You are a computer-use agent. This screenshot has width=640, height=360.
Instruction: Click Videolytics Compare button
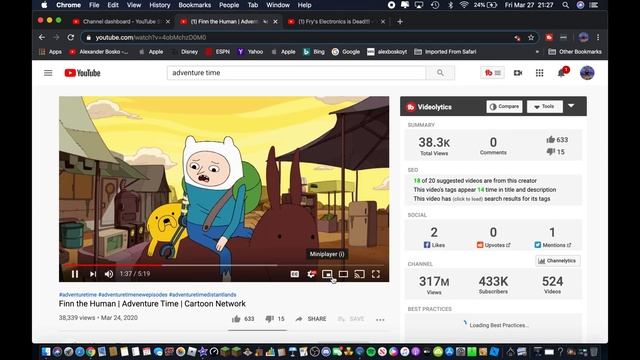point(504,107)
